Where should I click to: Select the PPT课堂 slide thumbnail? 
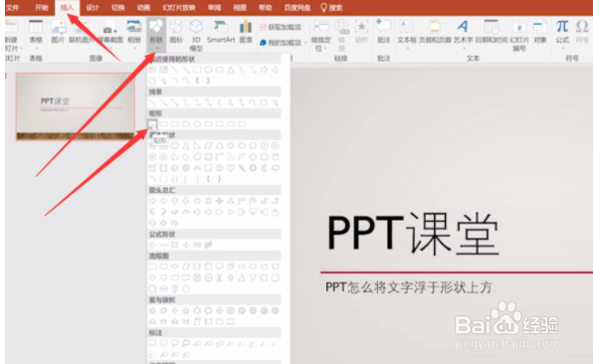point(76,106)
